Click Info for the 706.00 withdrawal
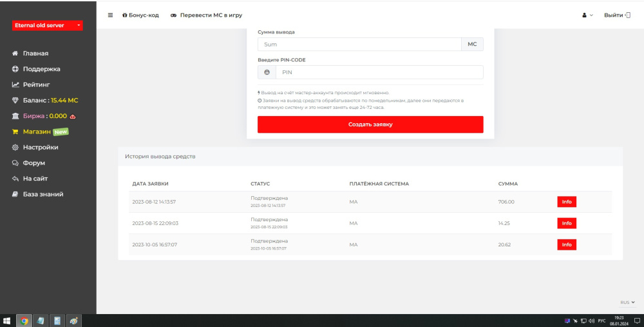This screenshot has height=327, width=644. 567,202
